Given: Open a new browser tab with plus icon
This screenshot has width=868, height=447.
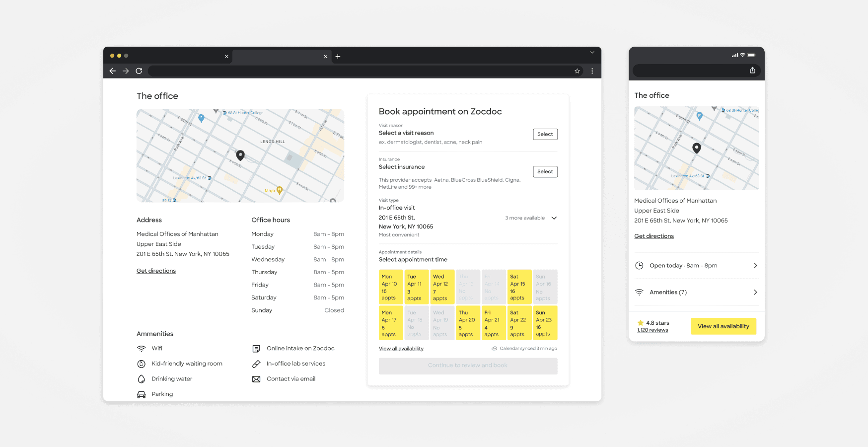Looking at the screenshot, I should coord(338,57).
